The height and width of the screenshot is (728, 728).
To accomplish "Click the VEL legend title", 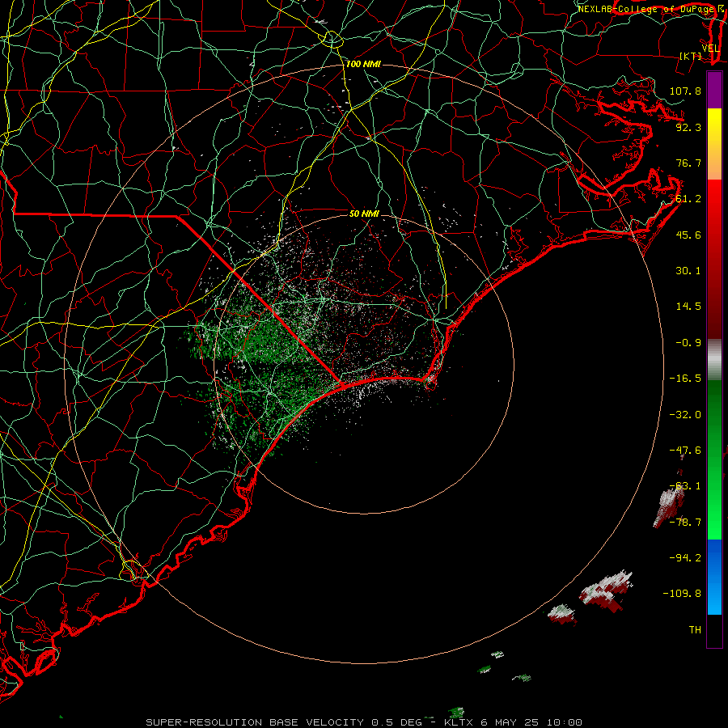I will point(710,49).
